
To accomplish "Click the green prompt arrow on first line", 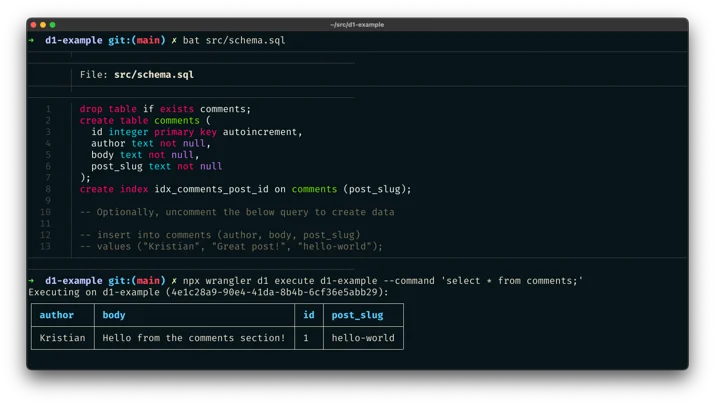I will pos(31,40).
